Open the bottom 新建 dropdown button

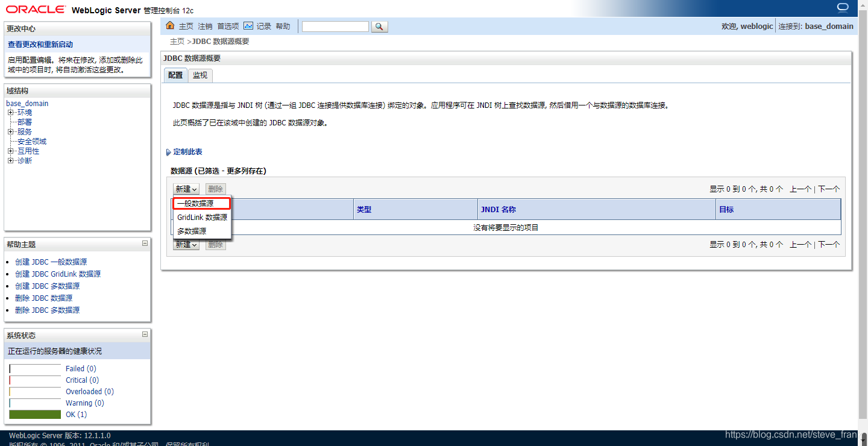coord(186,245)
